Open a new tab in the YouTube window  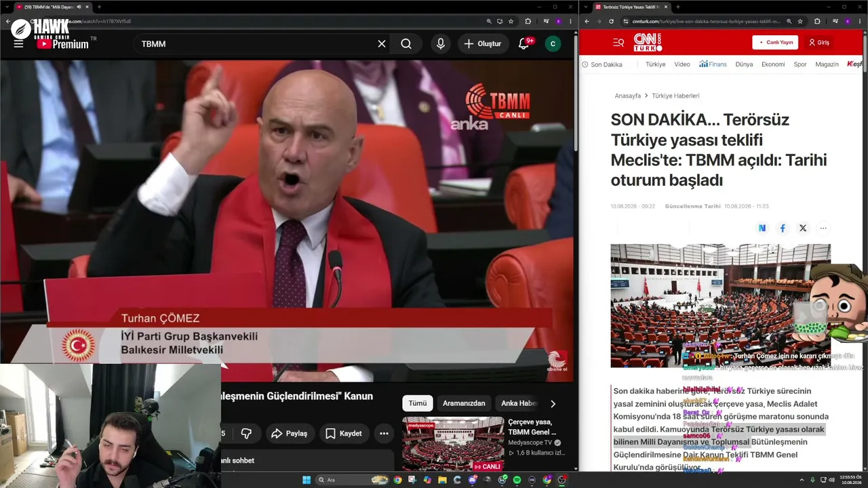(x=99, y=7)
